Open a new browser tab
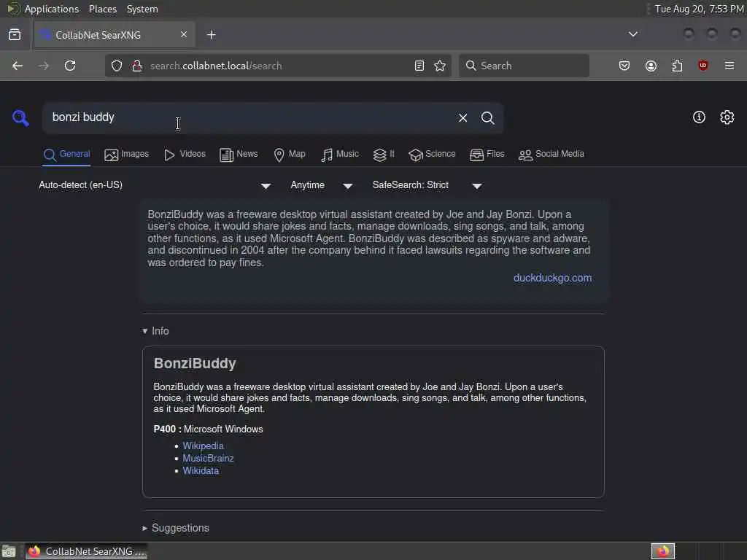Screen dimensions: 747x560 point(211,35)
